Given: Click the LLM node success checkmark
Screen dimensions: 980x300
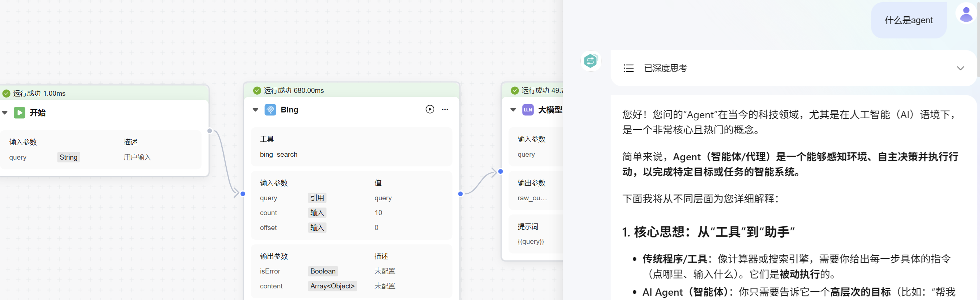Looking at the screenshot, I should [x=515, y=90].
